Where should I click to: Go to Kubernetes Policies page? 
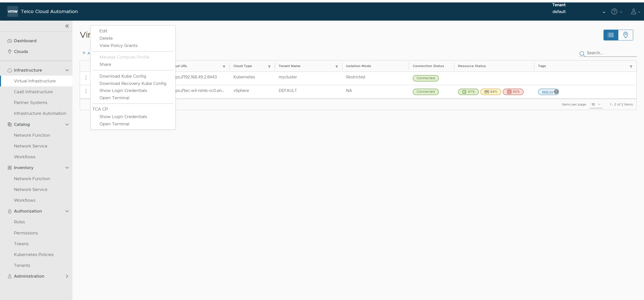point(34,255)
